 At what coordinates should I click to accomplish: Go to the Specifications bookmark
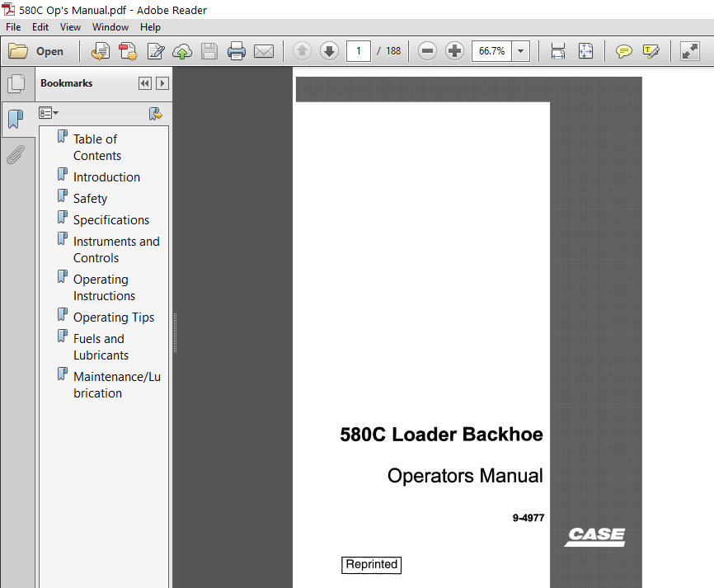(x=111, y=219)
